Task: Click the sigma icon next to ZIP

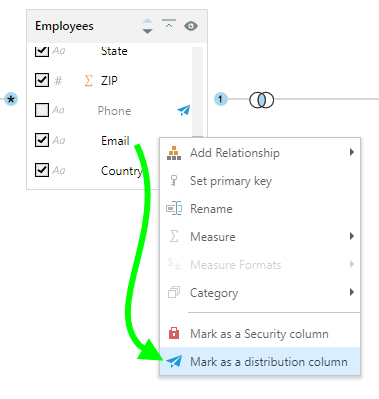Action: [x=89, y=80]
